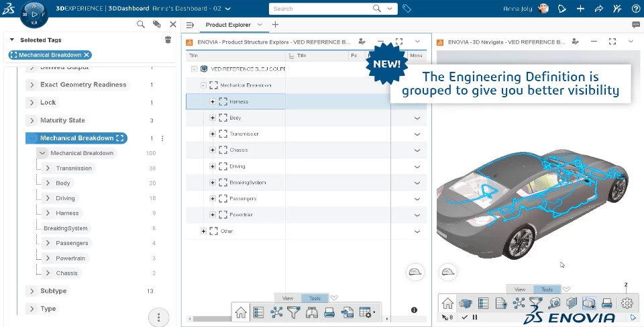Open the notifications icon in the top bar

click(x=561, y=9)
